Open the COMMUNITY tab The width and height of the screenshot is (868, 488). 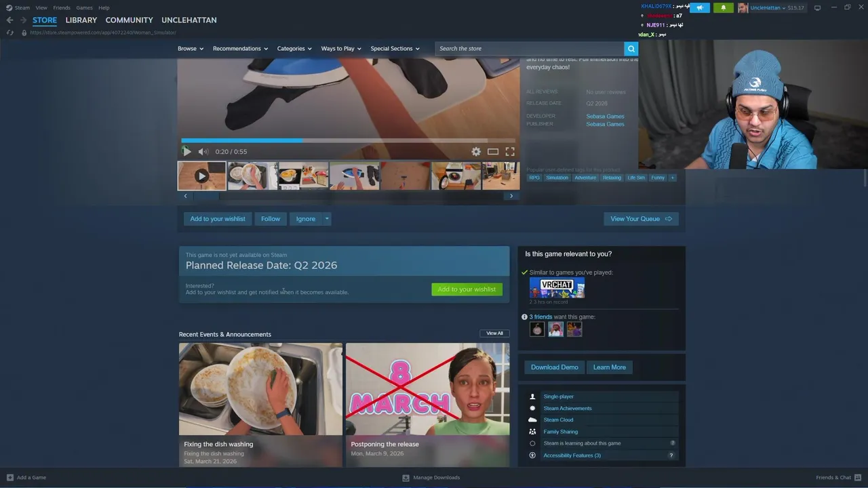[x=129, y=20]
